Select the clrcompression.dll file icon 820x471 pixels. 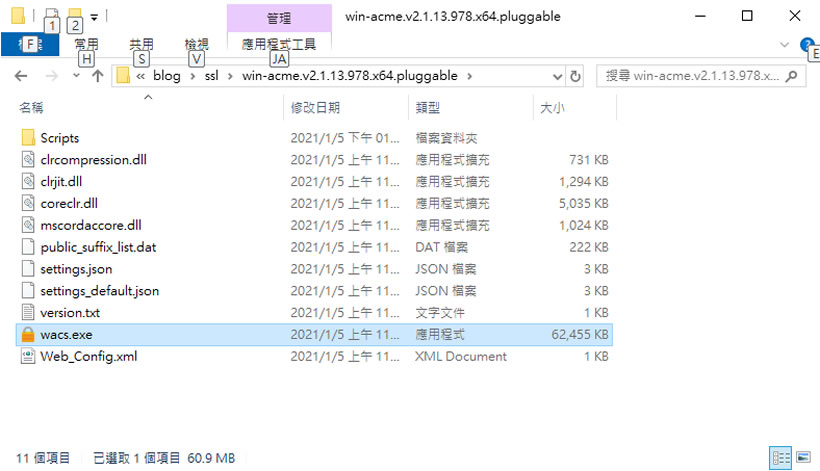(x=28, y=159)
